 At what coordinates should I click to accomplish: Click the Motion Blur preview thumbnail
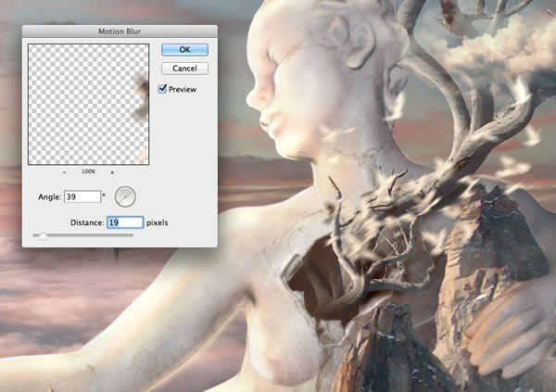pyautogui.click(x=88, y=105)
